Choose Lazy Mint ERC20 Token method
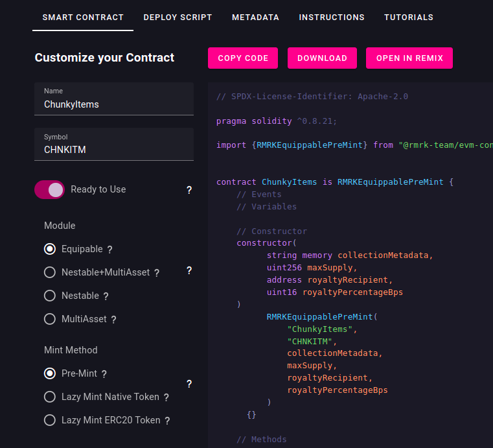The image size is (493, 448). (50, 420)
